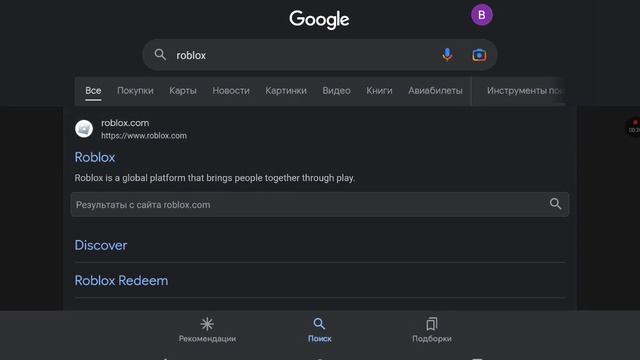Switch to the Покупки filter tab
Image resolution: width=640 pixels, height=360 pixels.
click(x=136, y=91)
